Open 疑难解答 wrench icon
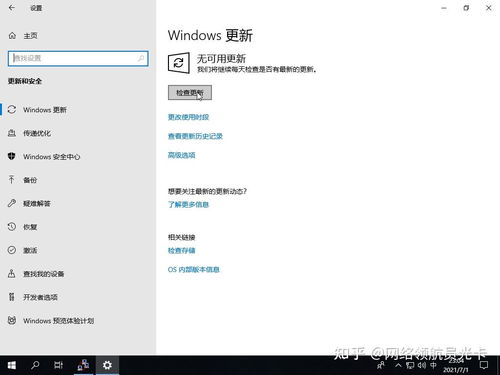 coord(12,203)
